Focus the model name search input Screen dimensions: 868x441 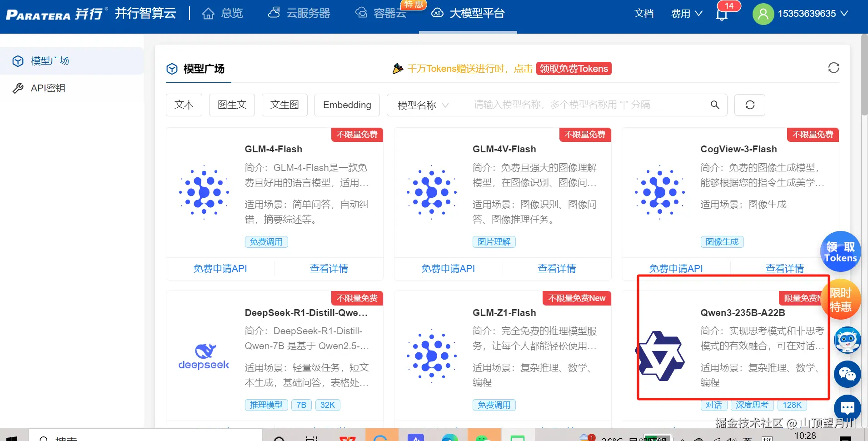click(x=586, y=105)
